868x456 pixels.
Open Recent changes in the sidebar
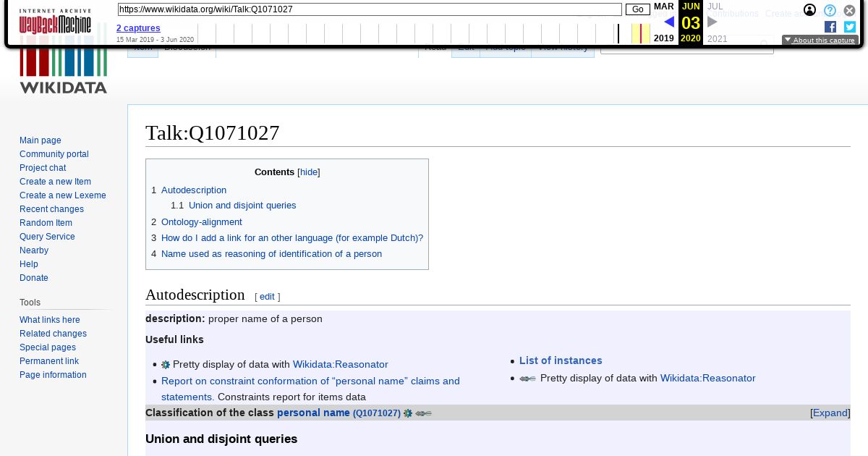pos(51,209)
